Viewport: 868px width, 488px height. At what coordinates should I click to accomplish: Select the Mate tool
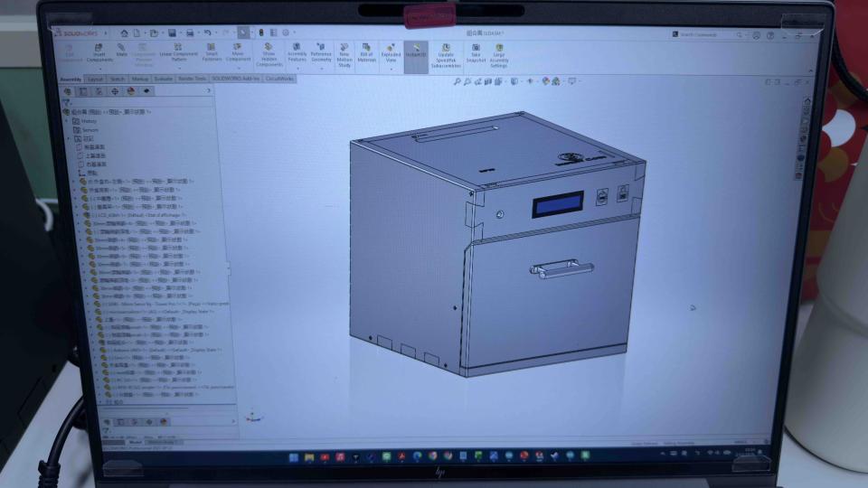click(x=121, y=51)
